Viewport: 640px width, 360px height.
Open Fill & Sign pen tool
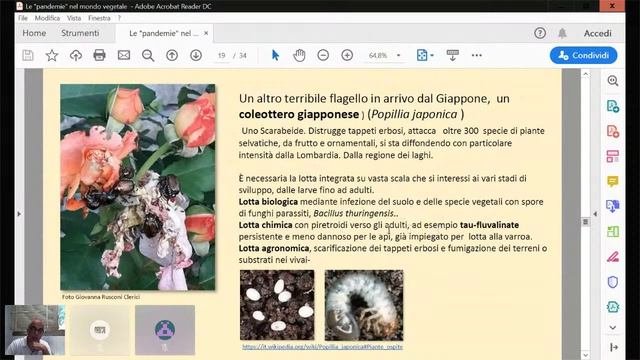(x=613, y=257)
